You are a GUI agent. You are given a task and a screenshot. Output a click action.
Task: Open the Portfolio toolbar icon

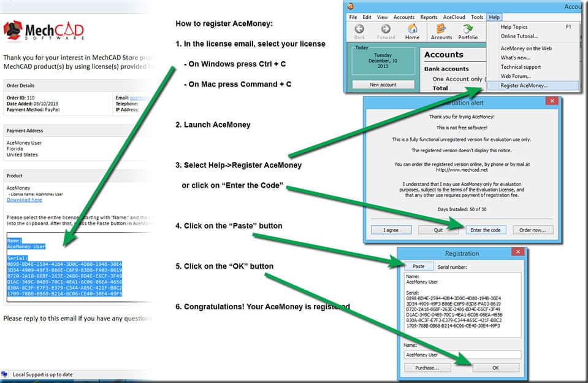467,29
